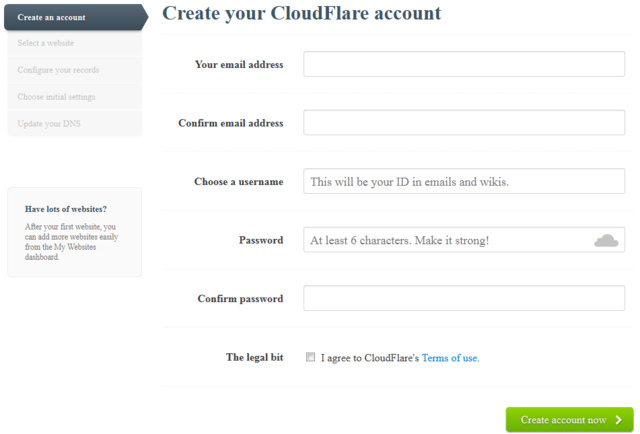Click the The legal bit label
This screenshot has width=640, height=434.
click(x=255, y=357)
